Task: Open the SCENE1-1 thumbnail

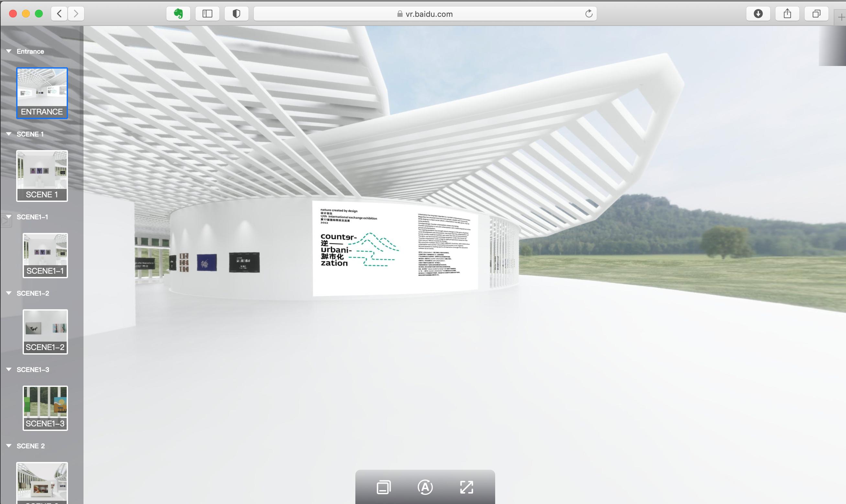Action: click(x=45, y=255)
